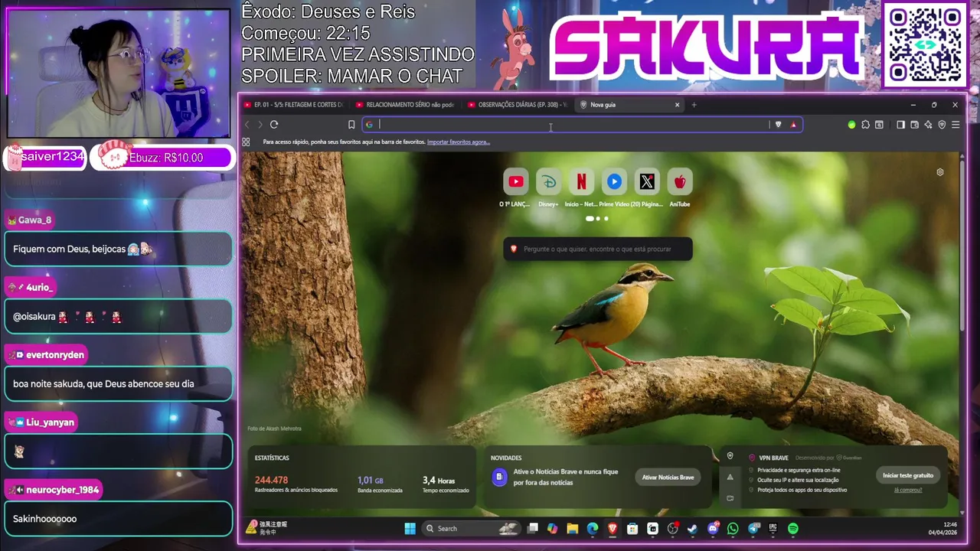Image resolution: width=980 pixels, height=551 pixels.
Task: Open Microsoft Edge from taskbar
Action: pyautogui.click(x=593, y=529)
